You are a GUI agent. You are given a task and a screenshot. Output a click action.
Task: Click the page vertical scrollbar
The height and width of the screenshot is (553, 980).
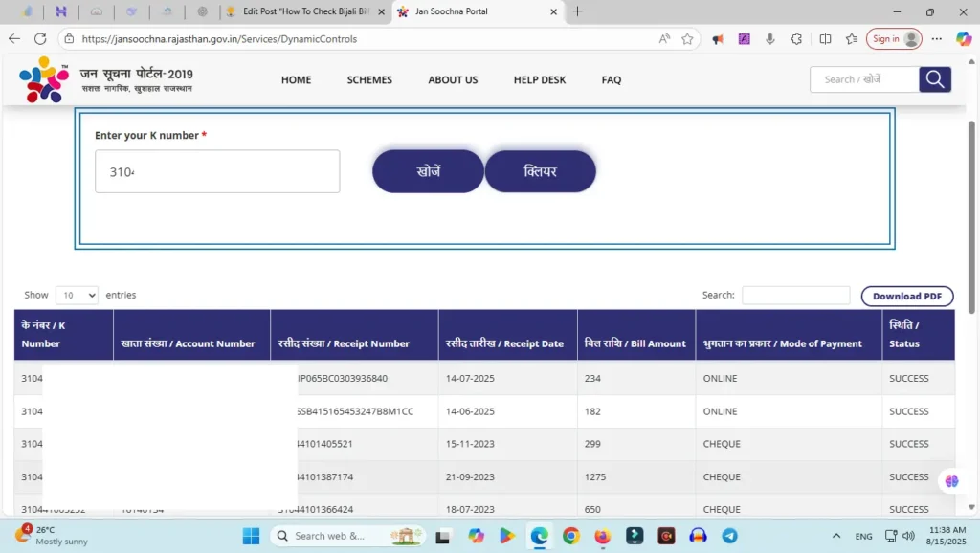pyautogui.click(x=972, y=220)
